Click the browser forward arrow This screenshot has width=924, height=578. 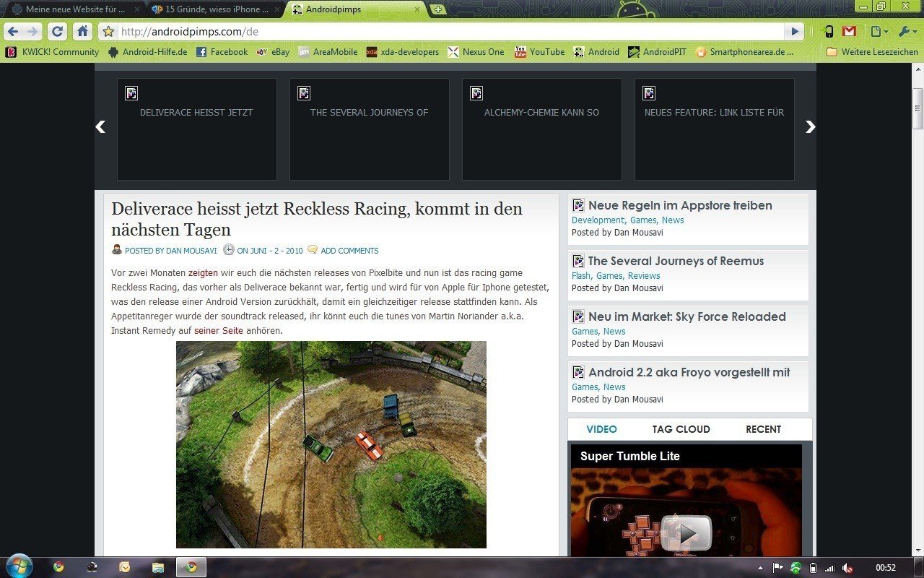click(x=32, y=32)
